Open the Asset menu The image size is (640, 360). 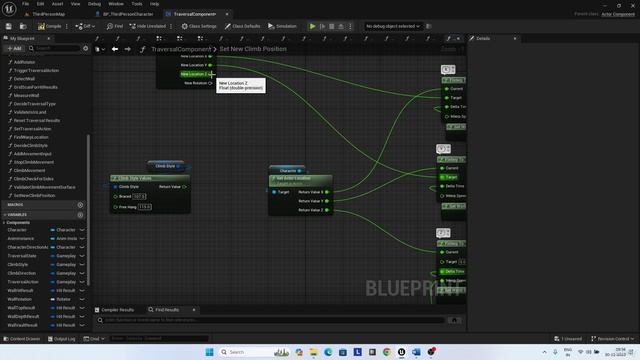click(57, 4)
